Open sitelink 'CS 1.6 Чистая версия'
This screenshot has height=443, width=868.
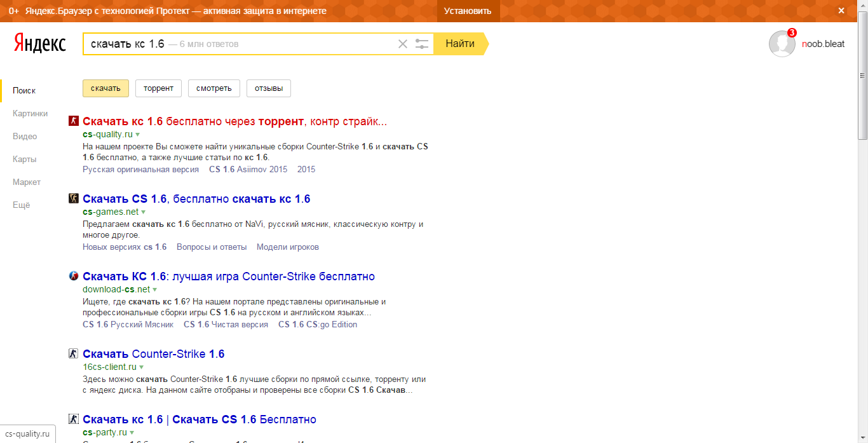(226, 325)
